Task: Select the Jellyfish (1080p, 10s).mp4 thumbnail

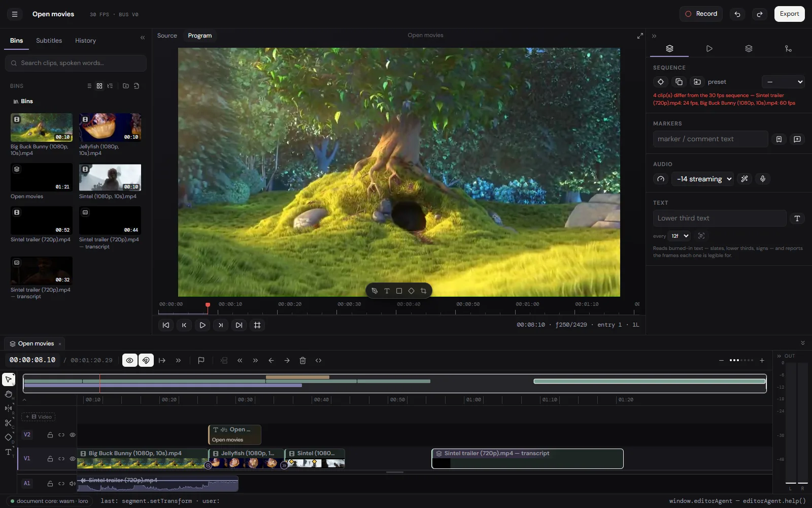Action: 110,127
